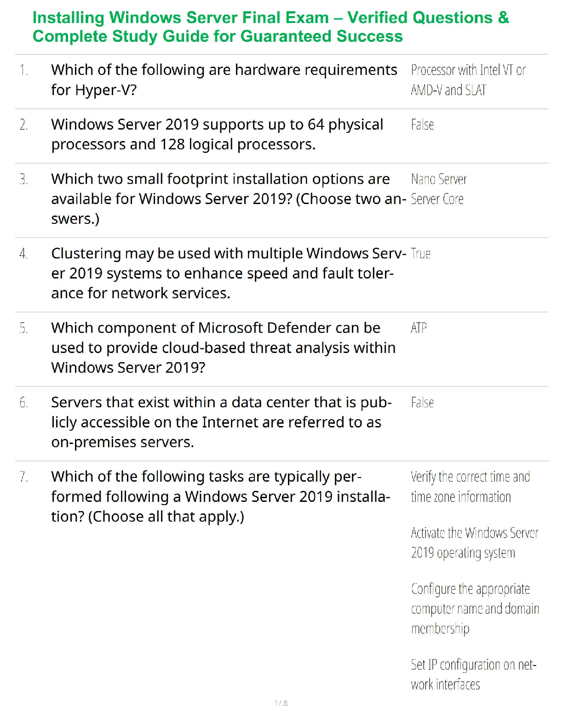Click the Microsoft Defender component question
The width and height of the screenshot is (563, 728).
point(223,347)
